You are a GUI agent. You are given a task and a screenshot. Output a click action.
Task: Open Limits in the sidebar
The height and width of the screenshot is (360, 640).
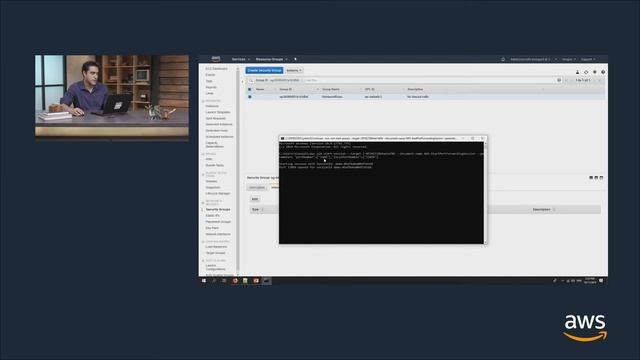[210, 93]
